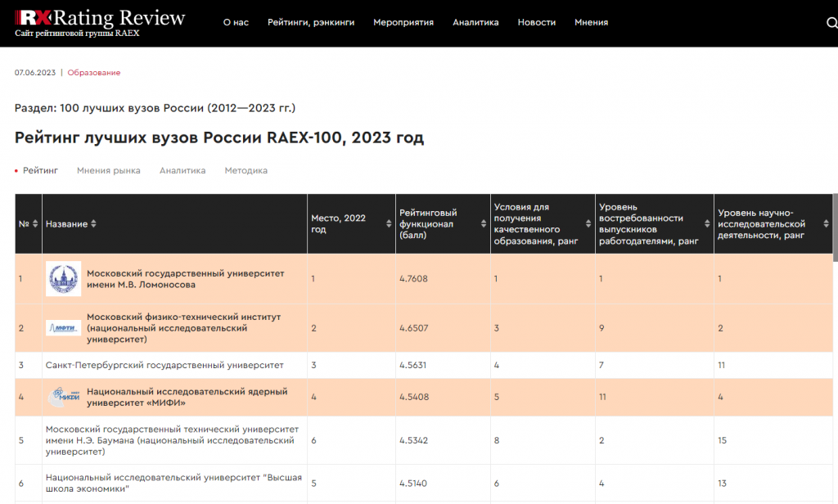Open the search magnifier icon
The width and height of the screenshot is (838, 504).
pos(831,22)
